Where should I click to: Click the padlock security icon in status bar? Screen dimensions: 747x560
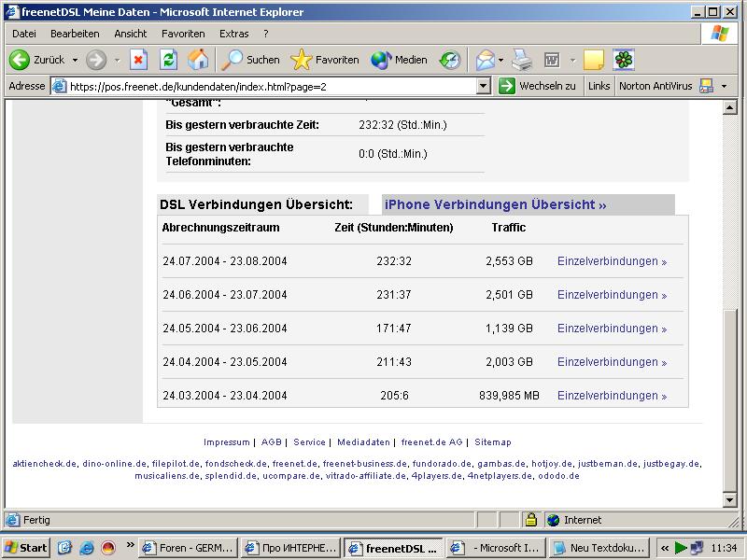tap(530, 520)
